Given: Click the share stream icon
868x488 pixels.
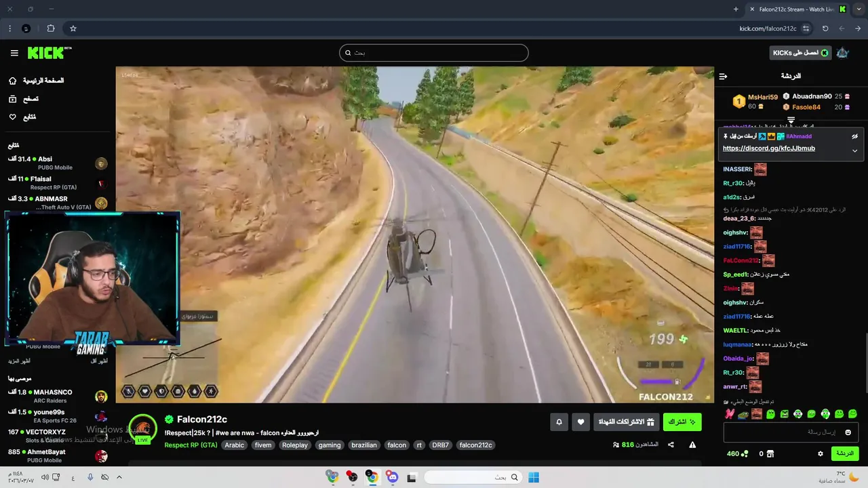Looking at the screenshot, I should coord(671,445).
